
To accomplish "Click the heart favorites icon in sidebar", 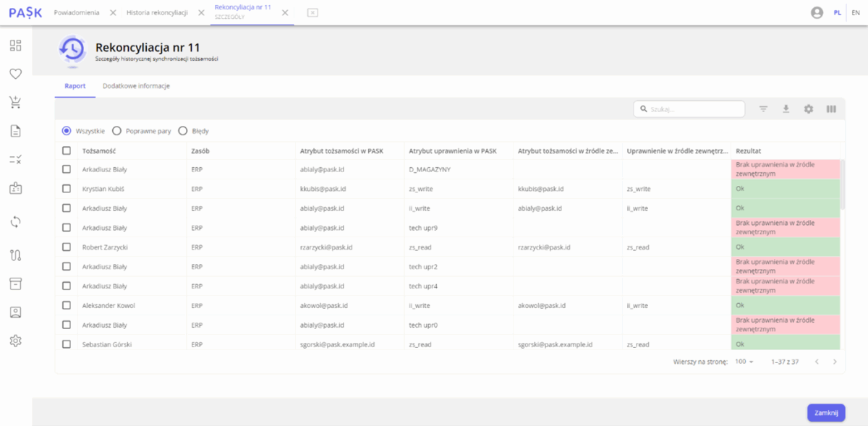I will coord(15,74).
